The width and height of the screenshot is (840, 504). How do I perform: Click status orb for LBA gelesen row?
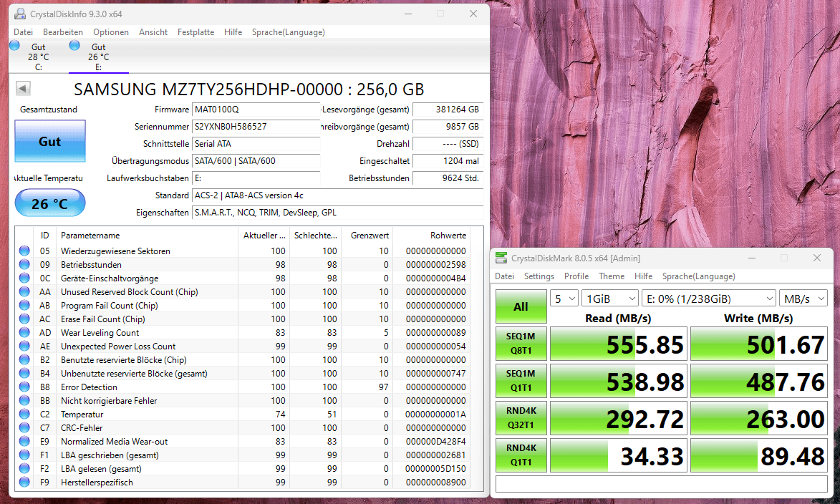(24, 468)
